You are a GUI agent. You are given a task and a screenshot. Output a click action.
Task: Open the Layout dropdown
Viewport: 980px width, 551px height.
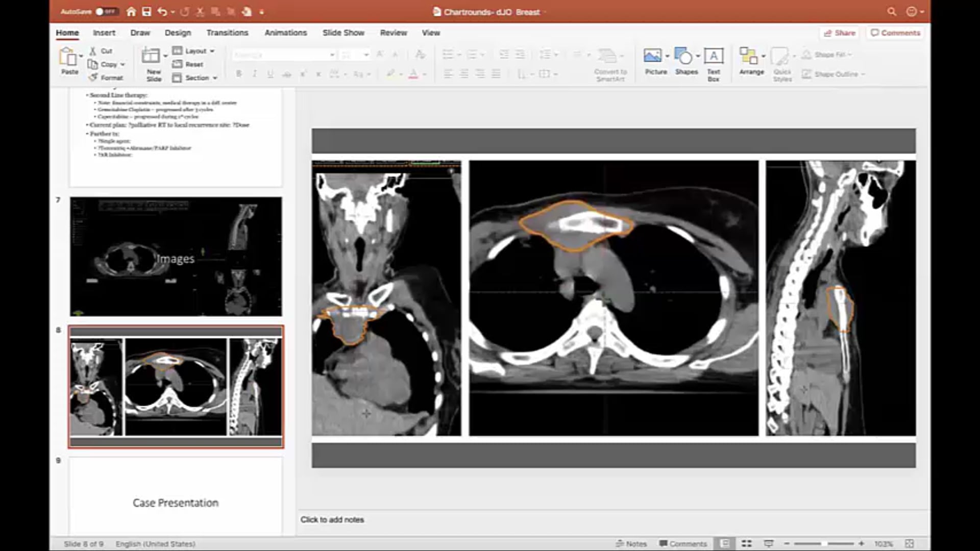coord(194,51)
